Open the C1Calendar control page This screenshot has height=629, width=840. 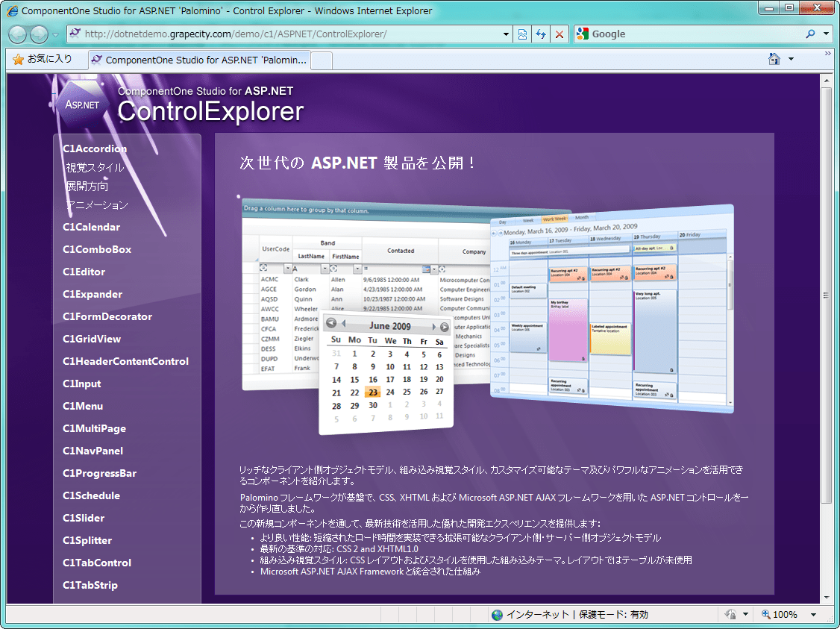pyautogui.click(x=91, y=227)
